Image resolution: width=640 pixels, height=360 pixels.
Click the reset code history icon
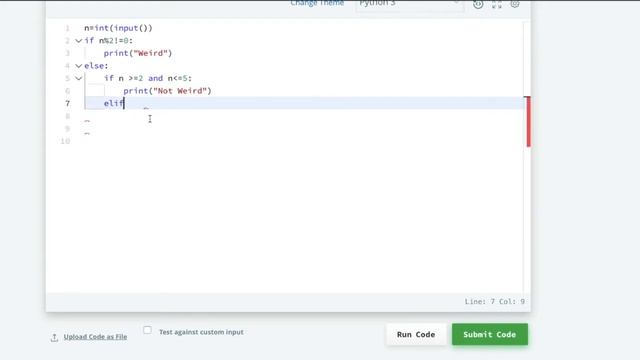[478, 4]
